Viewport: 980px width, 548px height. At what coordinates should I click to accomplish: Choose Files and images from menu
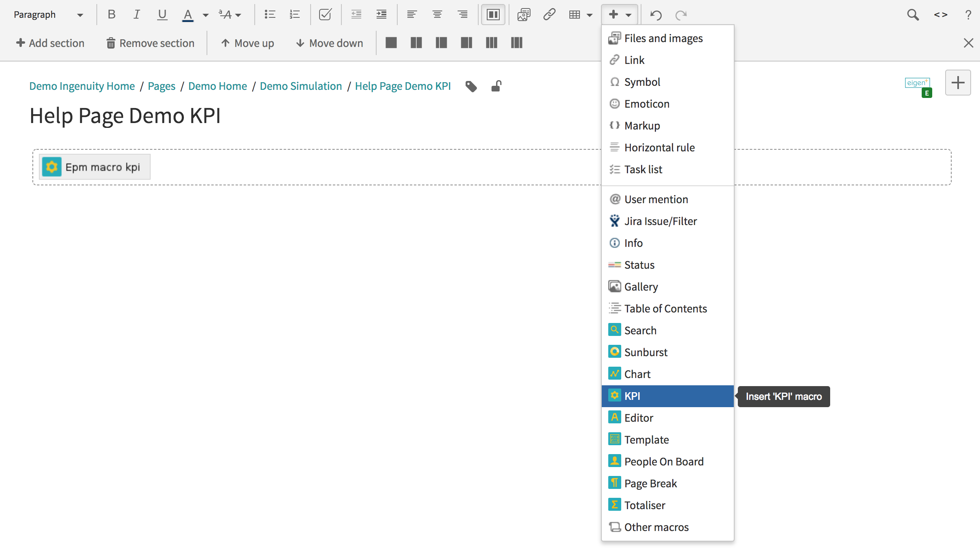click(x=667, y=38)
